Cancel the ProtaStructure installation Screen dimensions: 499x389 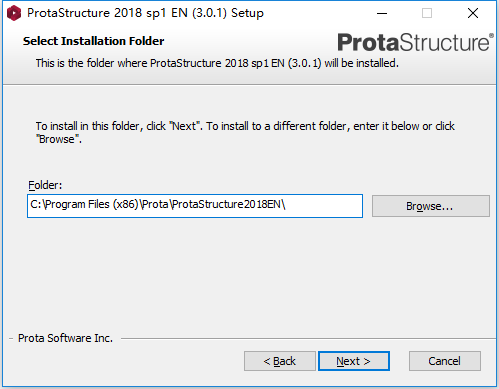[x=445, y=361]
